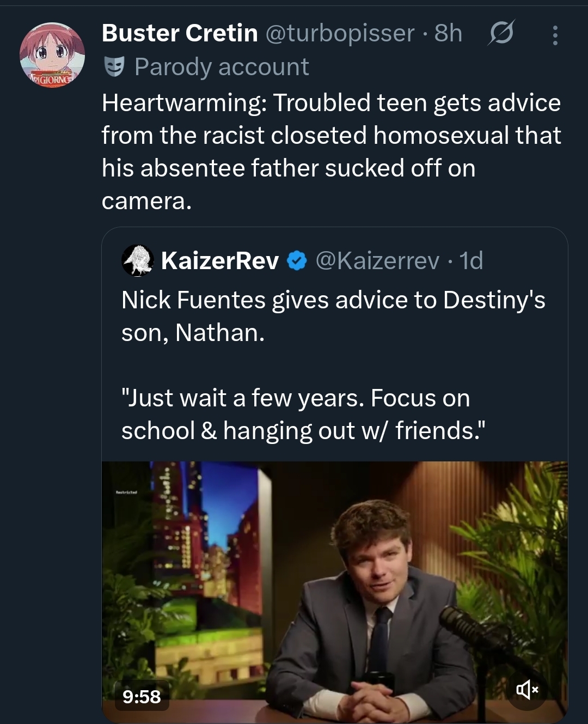
Task: Tap the Grok slashed-circle icon
Action: coord(500,35)
